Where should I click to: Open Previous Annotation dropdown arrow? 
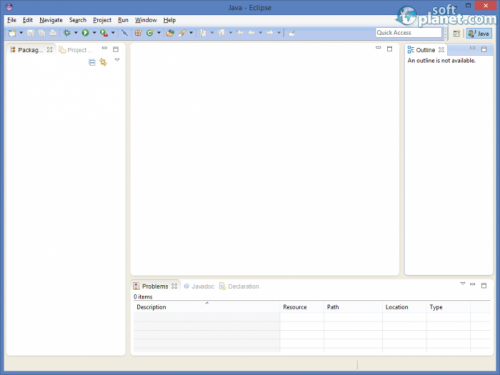(x=230, y=33)
